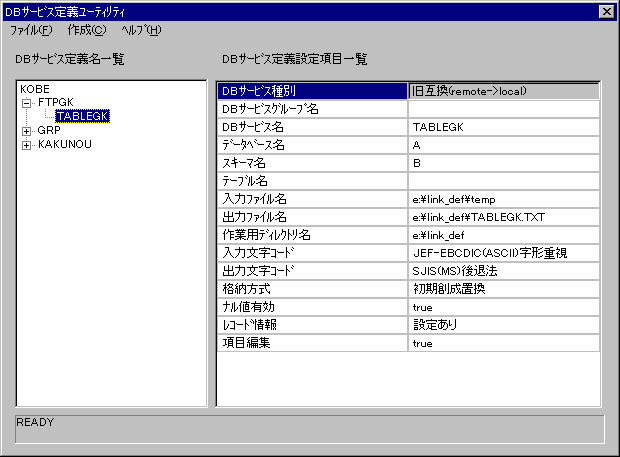Open the ファイル(F) menu

(x=31, y=30)
